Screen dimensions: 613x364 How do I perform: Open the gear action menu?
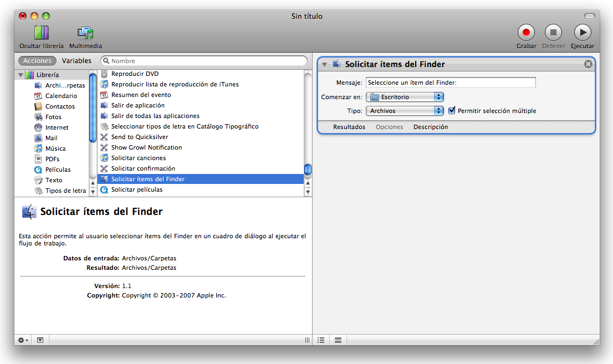[23, 340]
